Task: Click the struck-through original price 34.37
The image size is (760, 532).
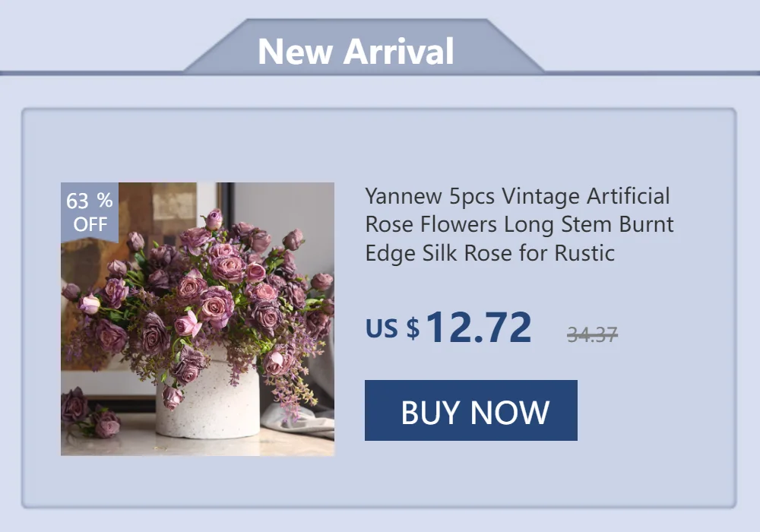Action: 592,334
